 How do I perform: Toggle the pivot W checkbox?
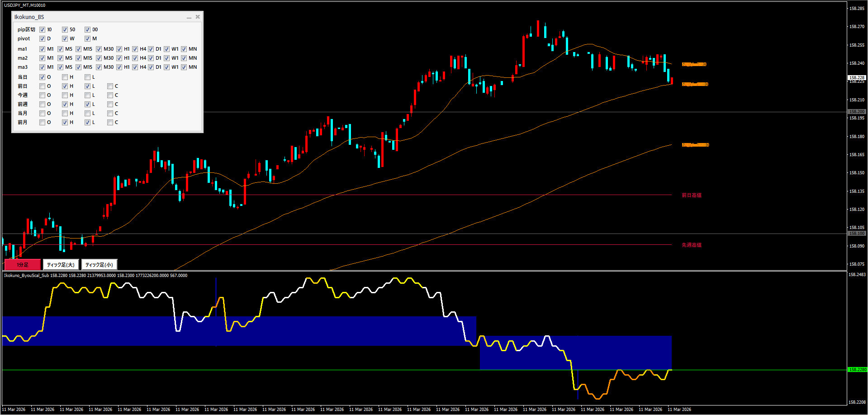click(65, 38)
